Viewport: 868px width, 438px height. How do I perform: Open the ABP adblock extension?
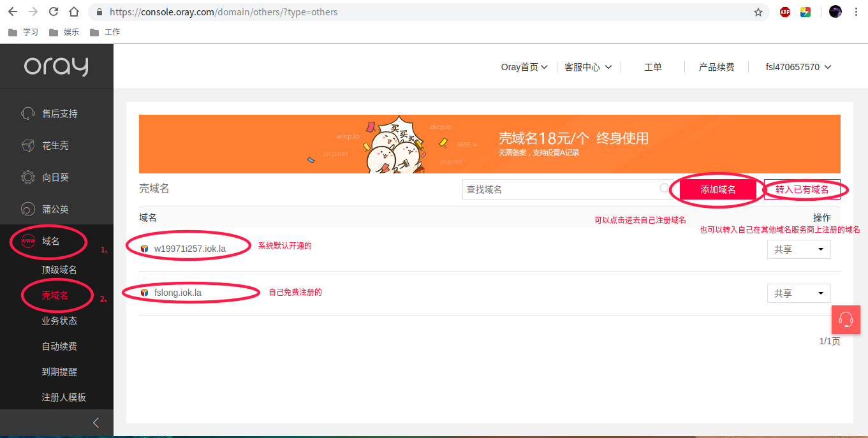tap(785, 11)
